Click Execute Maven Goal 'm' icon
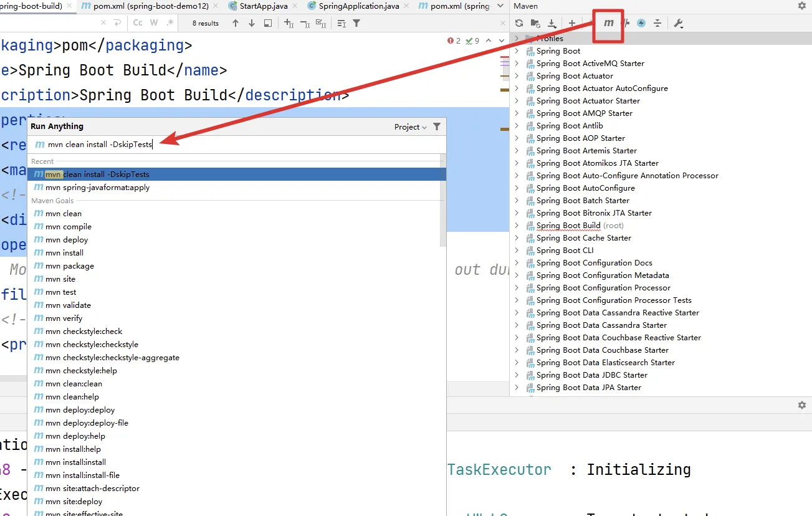812x516 pixels. [609, 23]
